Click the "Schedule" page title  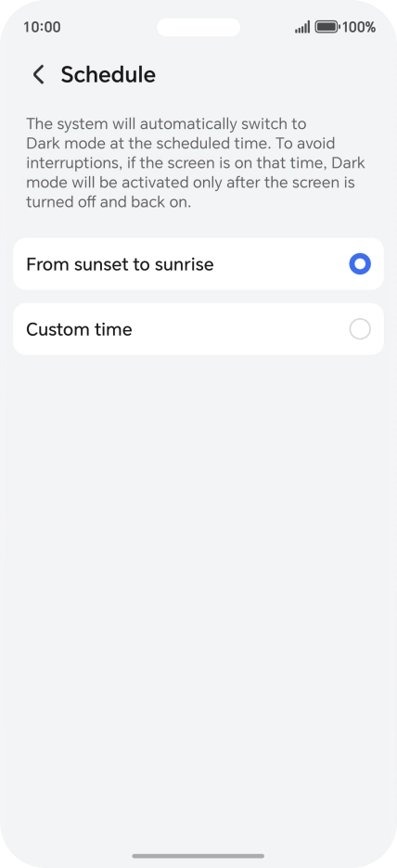(x=108, y=74)
